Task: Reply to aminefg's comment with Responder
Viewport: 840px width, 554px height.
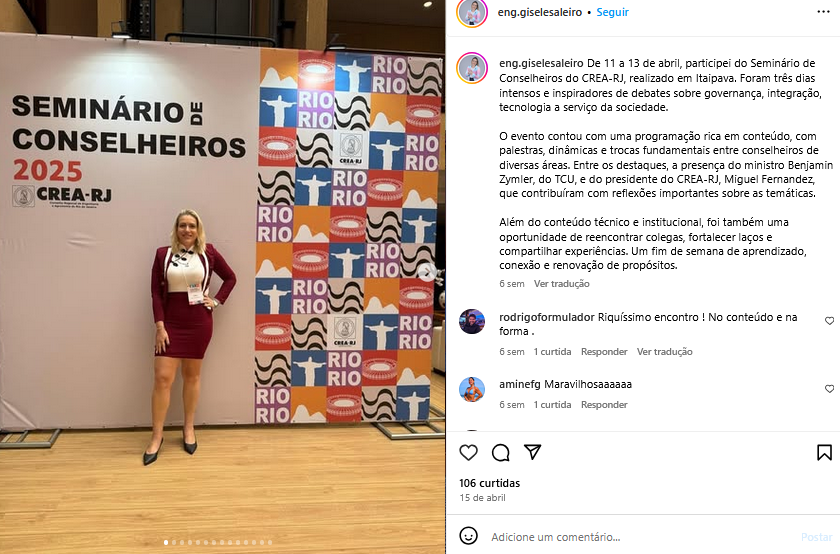Action: (604, 405)
